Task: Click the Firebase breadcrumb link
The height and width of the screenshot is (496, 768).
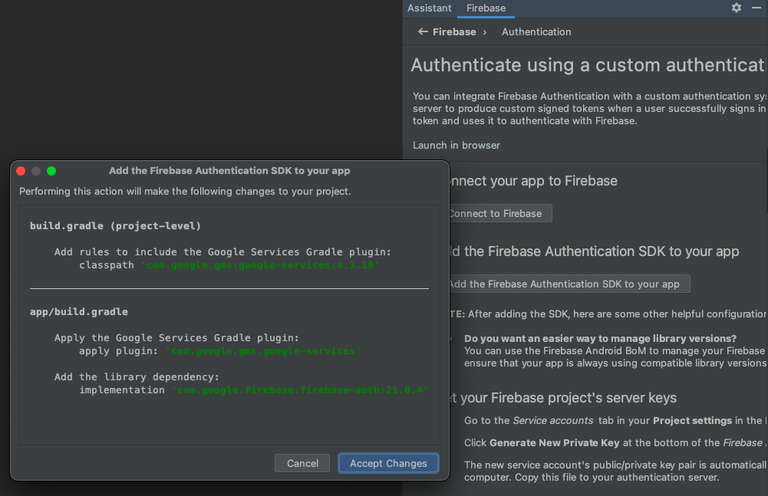Action: (454, 32)
